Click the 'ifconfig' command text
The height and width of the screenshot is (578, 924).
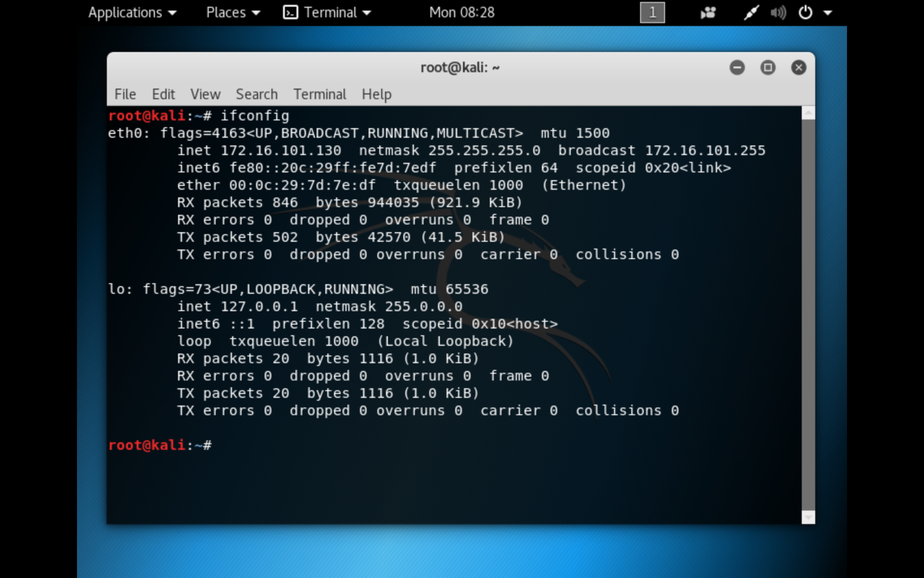[255, 116]
